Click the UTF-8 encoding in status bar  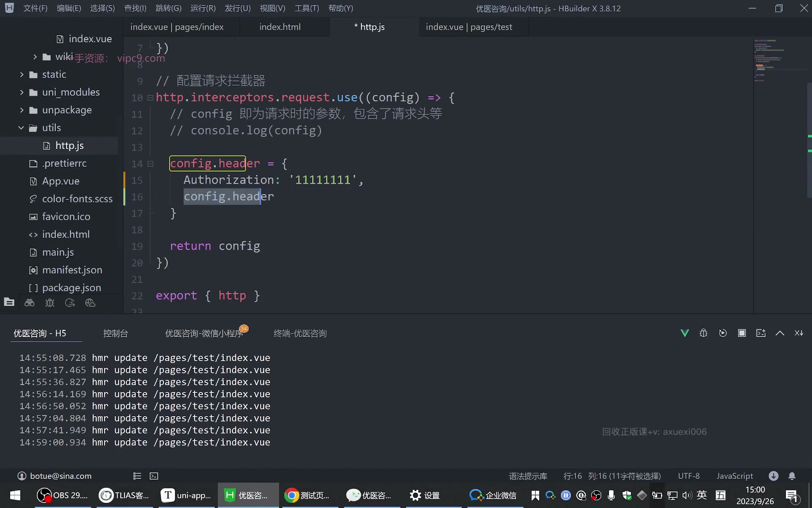689,476
